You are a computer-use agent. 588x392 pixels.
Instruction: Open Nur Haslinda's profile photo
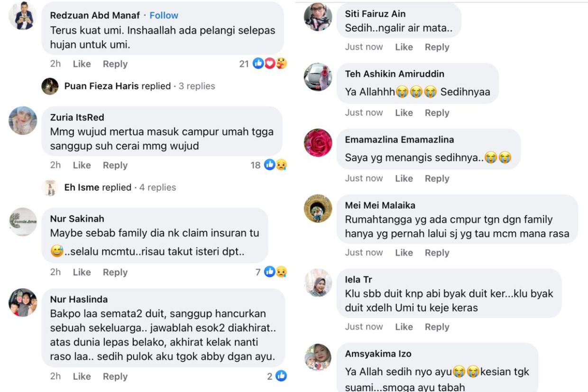tap(23, 302)
